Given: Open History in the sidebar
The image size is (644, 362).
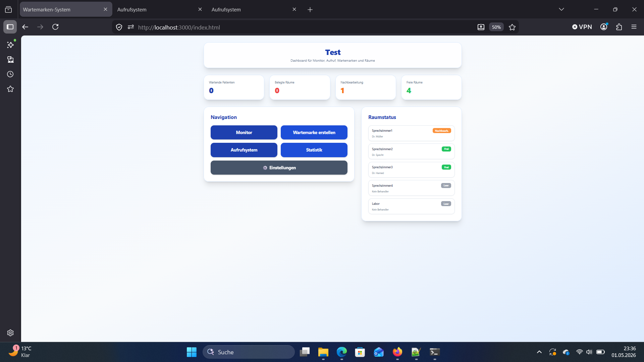Looking at the screenshot, I should click(10, 74).
